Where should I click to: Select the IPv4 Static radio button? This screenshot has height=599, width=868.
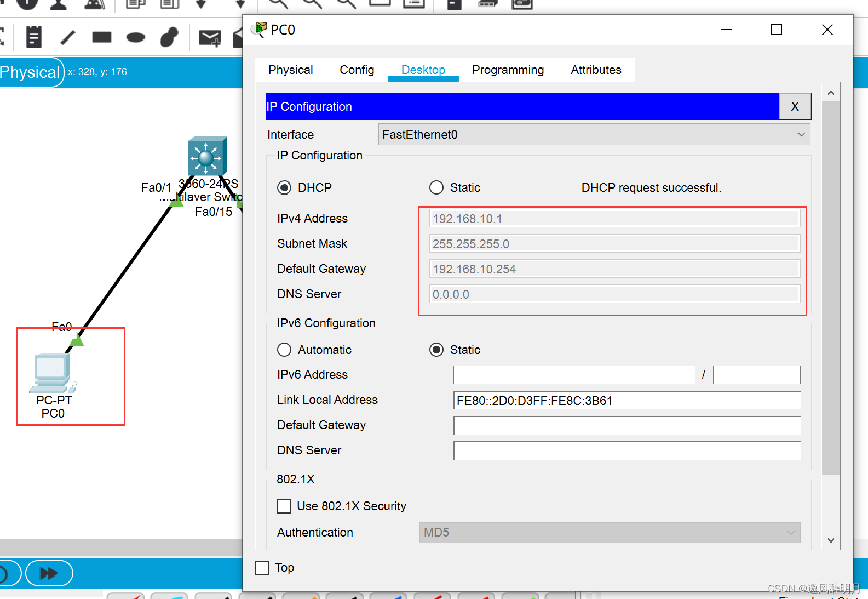(x=436, y=188)
